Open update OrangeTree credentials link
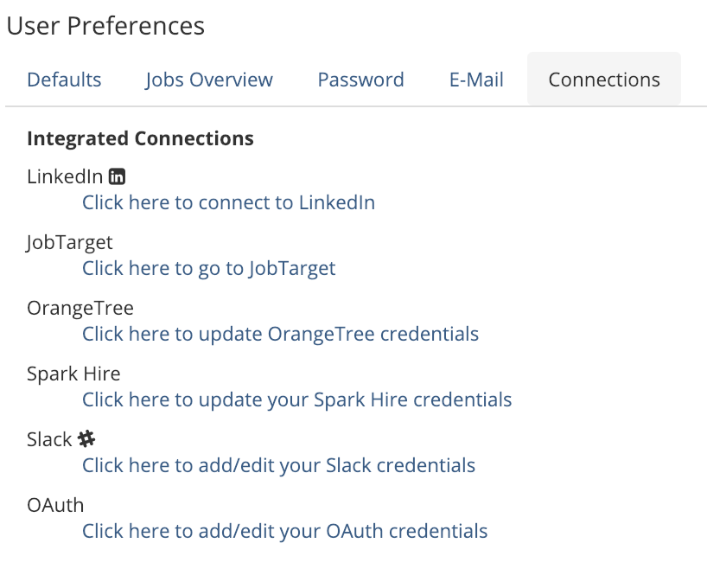Image resolution: width=707 pixels, height=588 pixels. [x=280, y=335]
